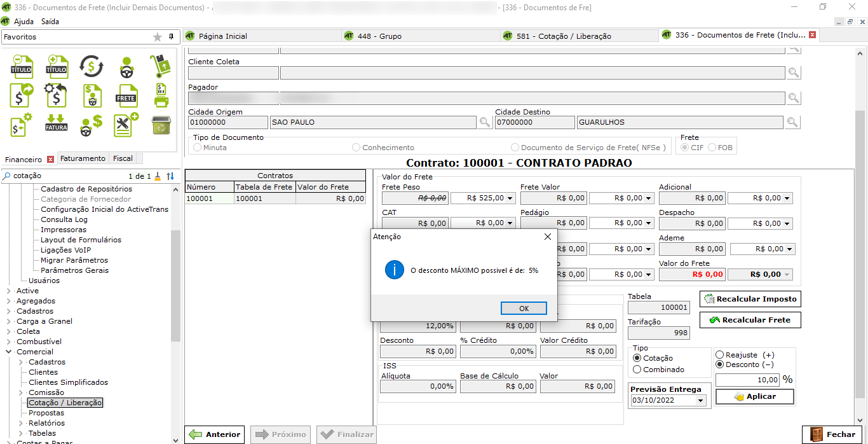Click the FATURA download arrows icon
This screenshot has width=868, height=444.
(57, 124)
